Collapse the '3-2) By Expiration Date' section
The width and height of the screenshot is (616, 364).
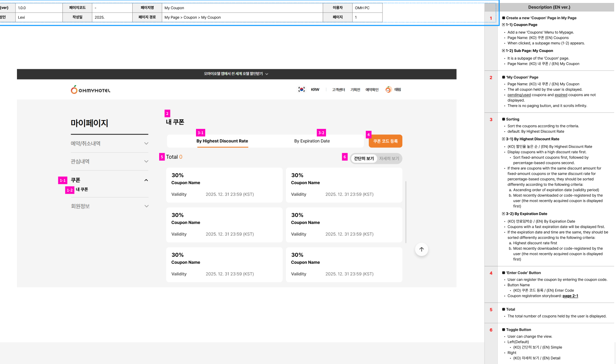[x=504, y=214]
